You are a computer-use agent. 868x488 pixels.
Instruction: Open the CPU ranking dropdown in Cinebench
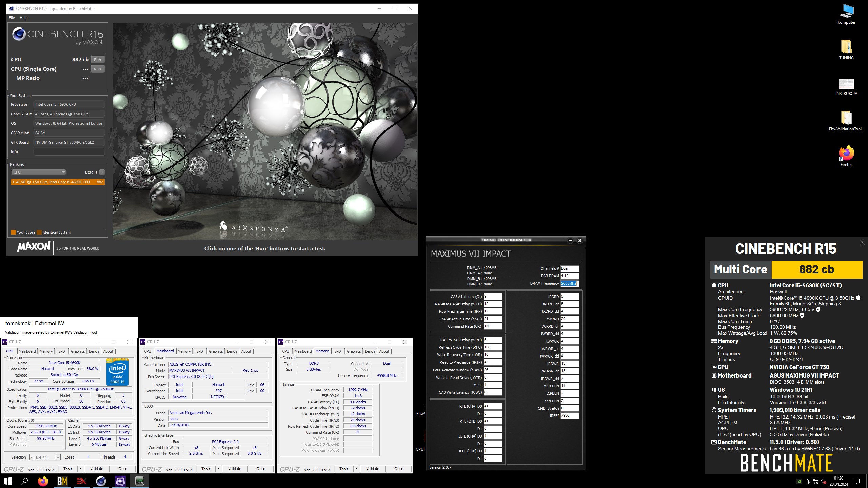click(39, 172)
